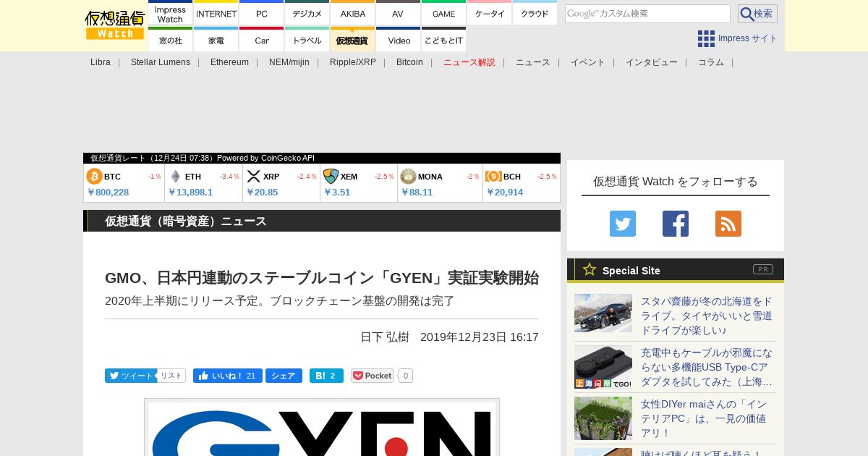
Task: Go to the Bitcoin topic link
Action: [x=409, y=62]
